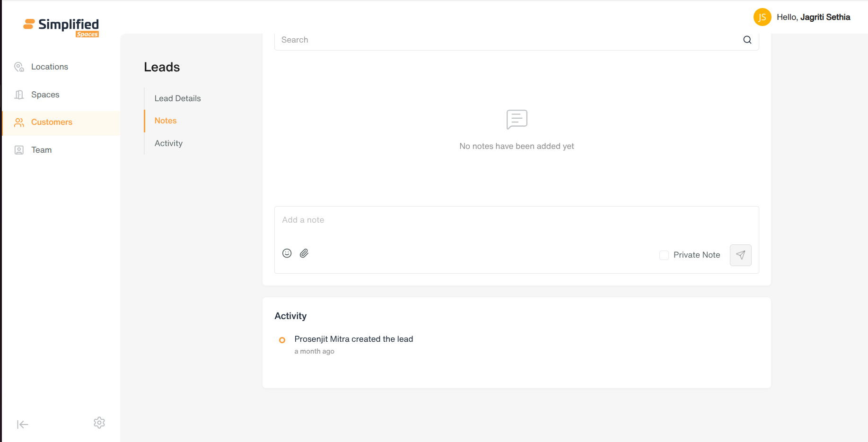Click the Team sidebar icon

[19, 150]
